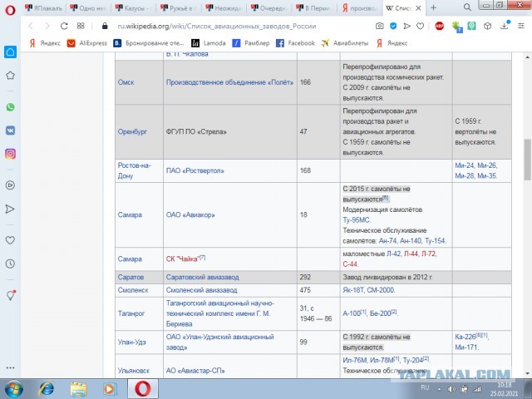The width and height of the screenshot is (532, 399).
Task: Open Easy Setup sliders icon
Action: 521,26
